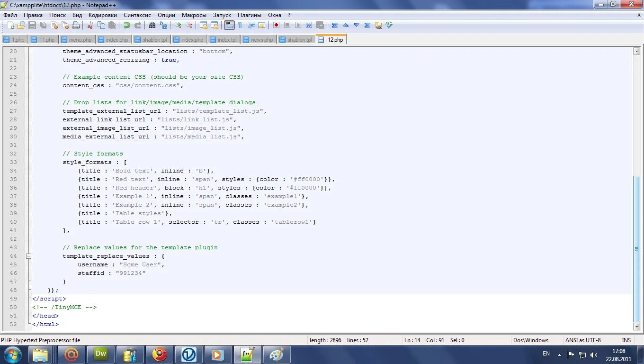
Task: Click the Stop recording macro icon
Action: tap(287, 25)
